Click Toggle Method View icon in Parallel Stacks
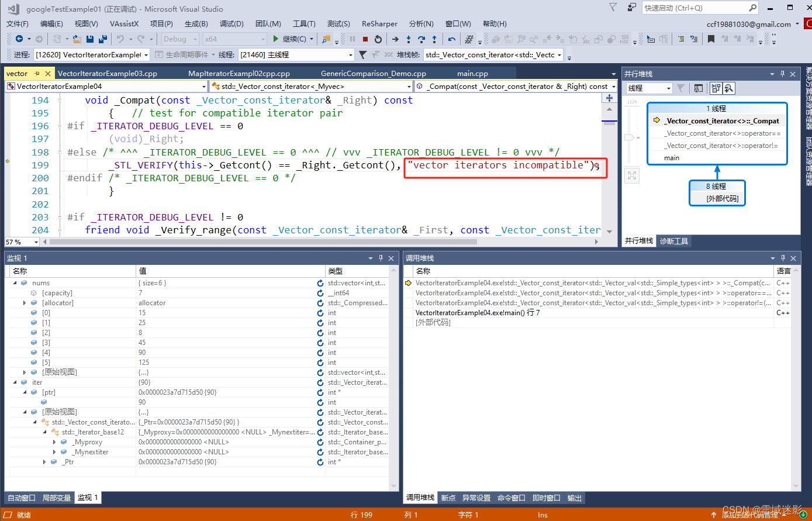The height and width of the screenshot is (521, 812). pyautogui.click(x=699, y=88)
